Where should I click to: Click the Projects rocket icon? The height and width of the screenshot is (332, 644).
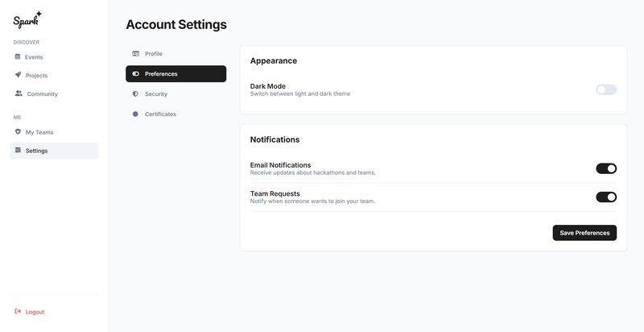pos(18,75)
